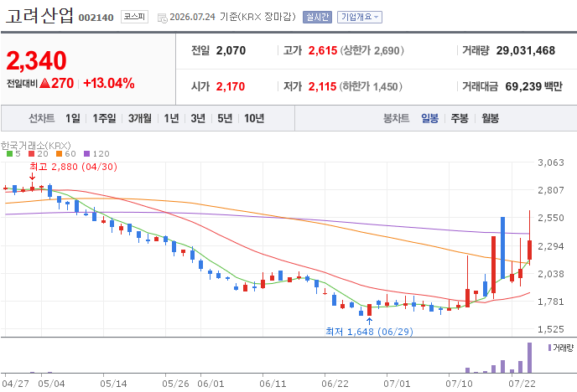Screen dimensions: 577x392
Task: Select the 1일 line chart tab
Action: pyautogui.click(x=72, y=118)
